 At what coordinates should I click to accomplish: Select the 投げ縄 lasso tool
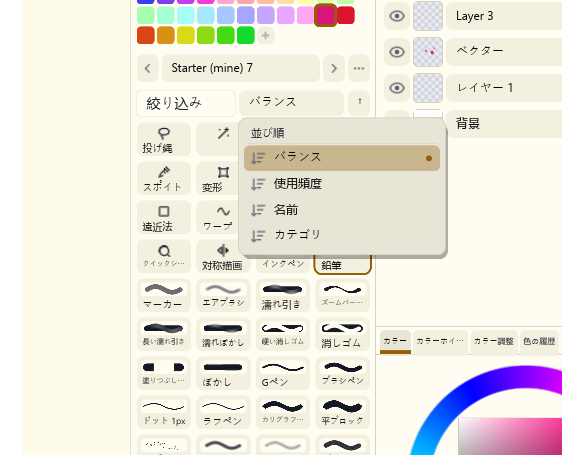coord(164,139)
